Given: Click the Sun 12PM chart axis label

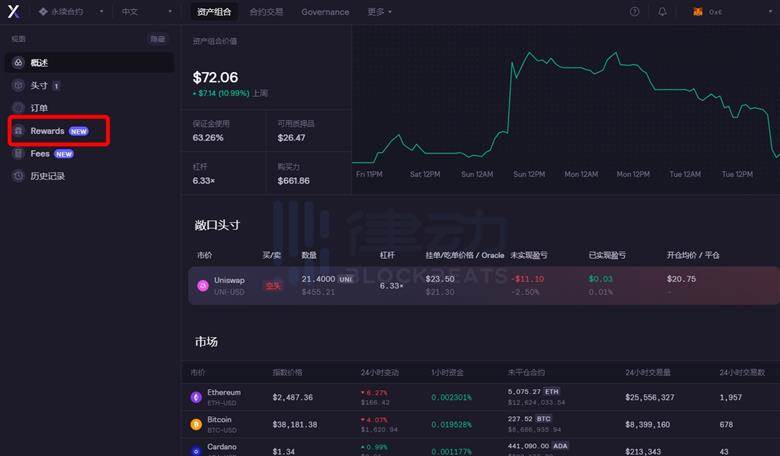Looking at the screenshot, I should (529, 175).
